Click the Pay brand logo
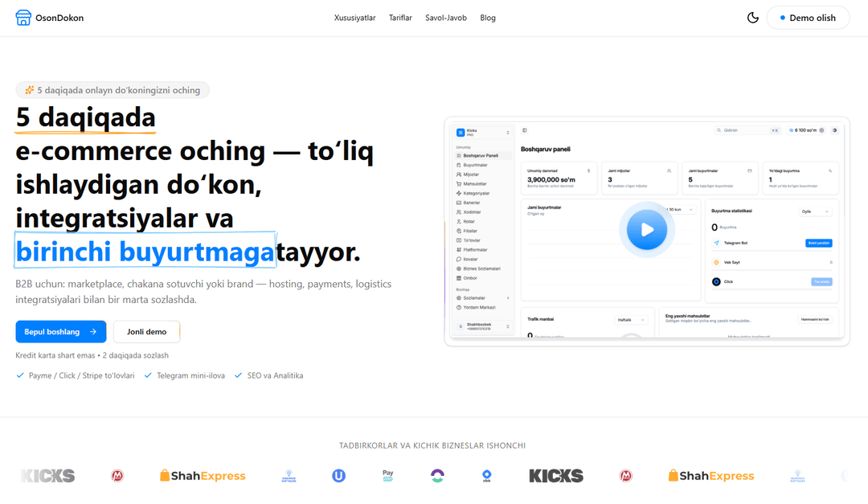This screenshot has width=868, height=504. [388, 476]
